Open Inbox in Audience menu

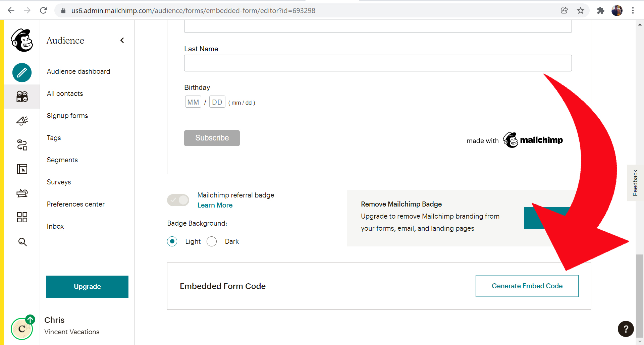coord(55,226)
